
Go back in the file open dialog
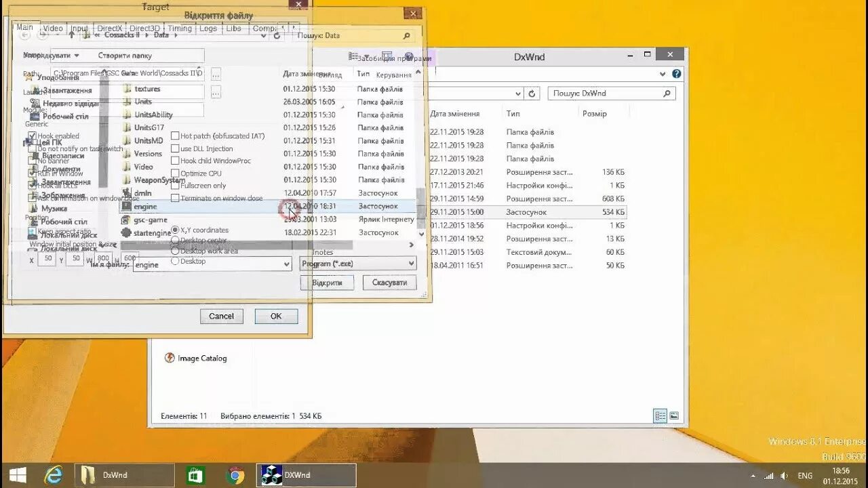click(x=26, y=35)
